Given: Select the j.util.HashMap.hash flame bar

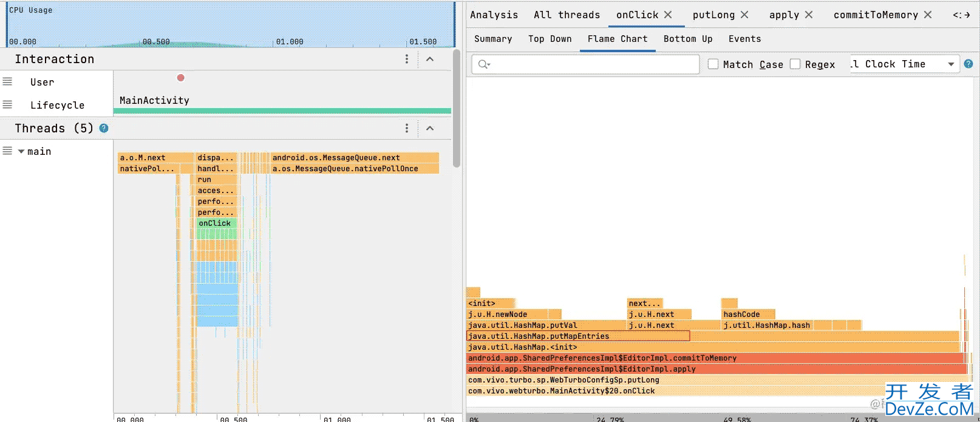Looking at the screenshot, I should (x=767, y=325).
